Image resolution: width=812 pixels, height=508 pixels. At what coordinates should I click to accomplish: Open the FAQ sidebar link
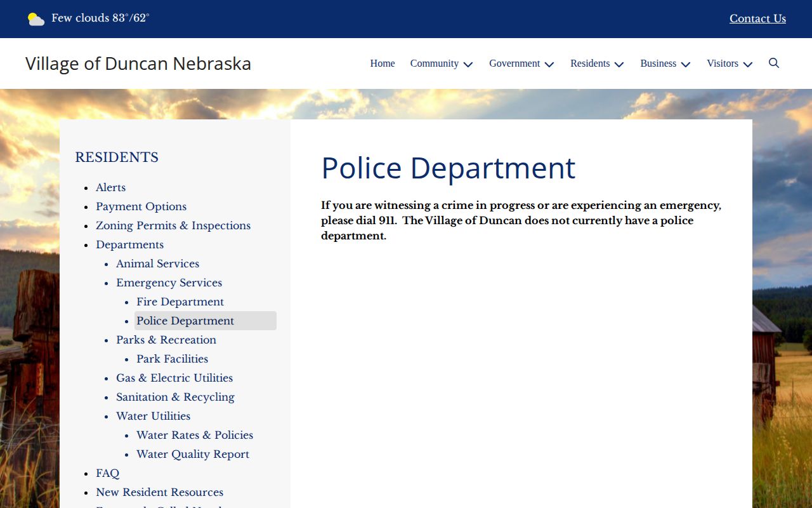(x=108, y=473)
